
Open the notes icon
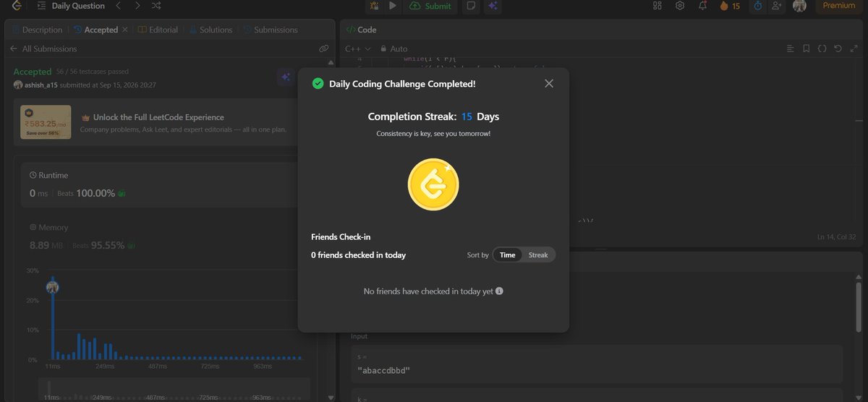(x=471, y=6)
